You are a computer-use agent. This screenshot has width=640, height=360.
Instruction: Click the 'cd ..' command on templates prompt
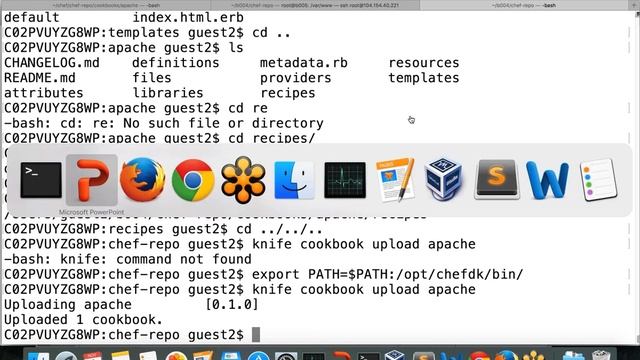271,33
